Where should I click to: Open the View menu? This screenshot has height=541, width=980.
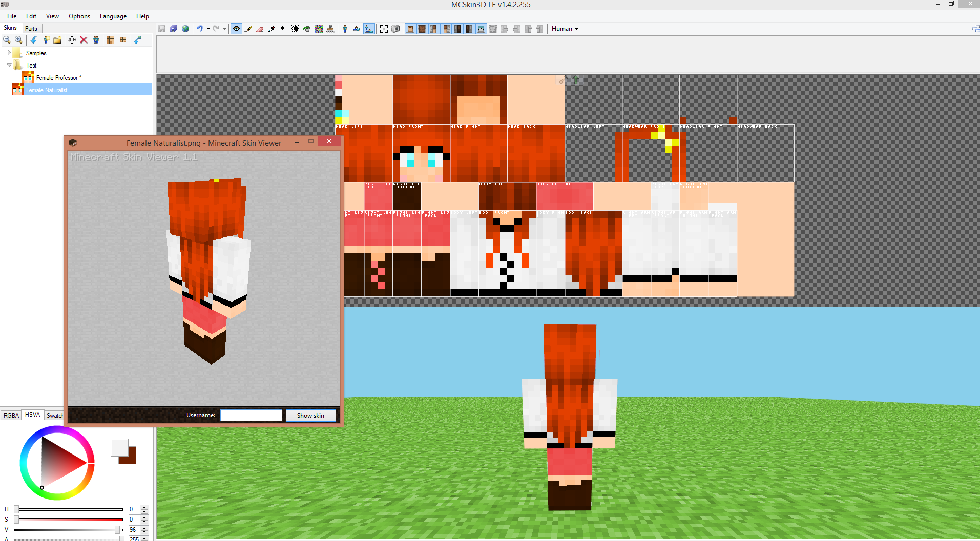tap(52, 16)
